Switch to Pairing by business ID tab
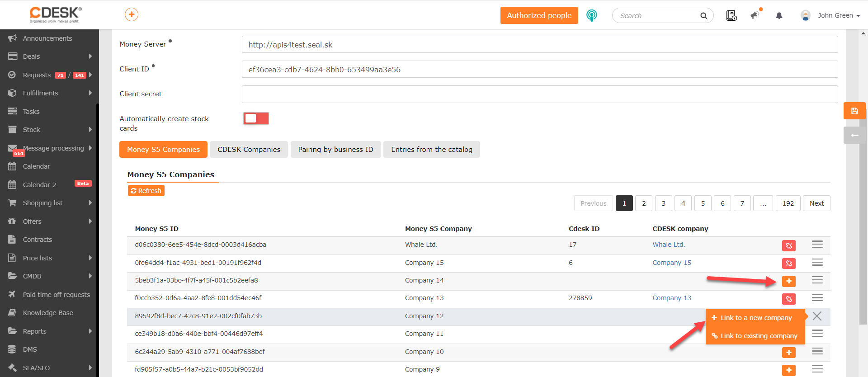 point(335,150)
